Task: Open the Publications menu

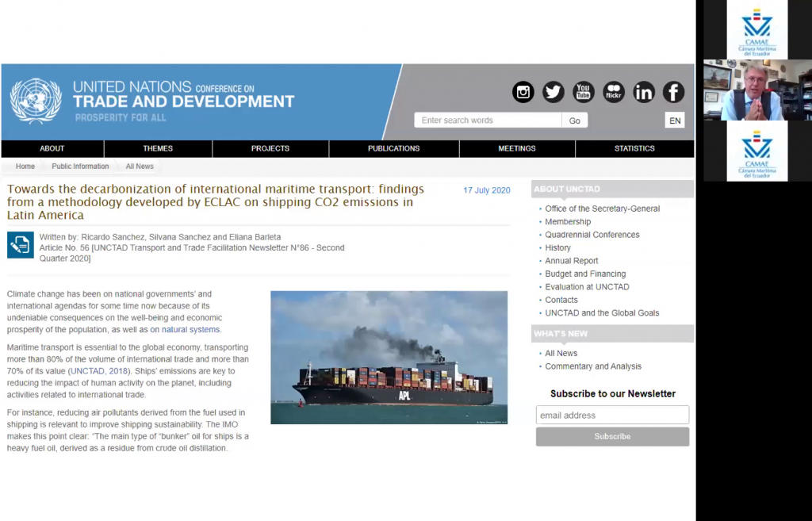Action: [x=393, y=148]
